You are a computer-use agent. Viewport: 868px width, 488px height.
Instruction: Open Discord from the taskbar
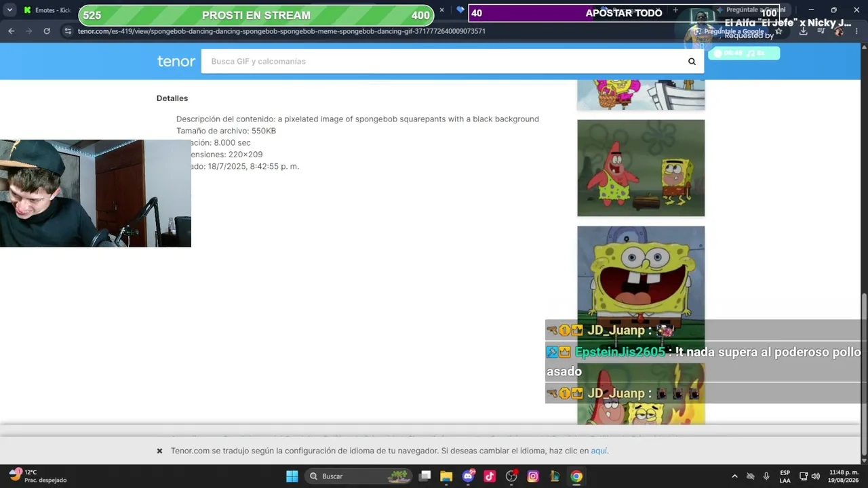(x=468, y=476)
